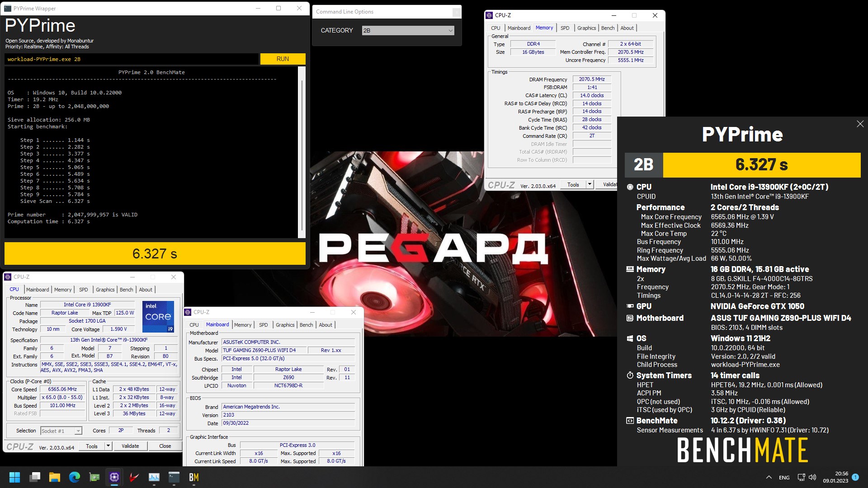The height and width of the screenshot is (488, 868).
Task: Expand the Tools arrow in CPU-Z processor window
Action: pos(108,446)
